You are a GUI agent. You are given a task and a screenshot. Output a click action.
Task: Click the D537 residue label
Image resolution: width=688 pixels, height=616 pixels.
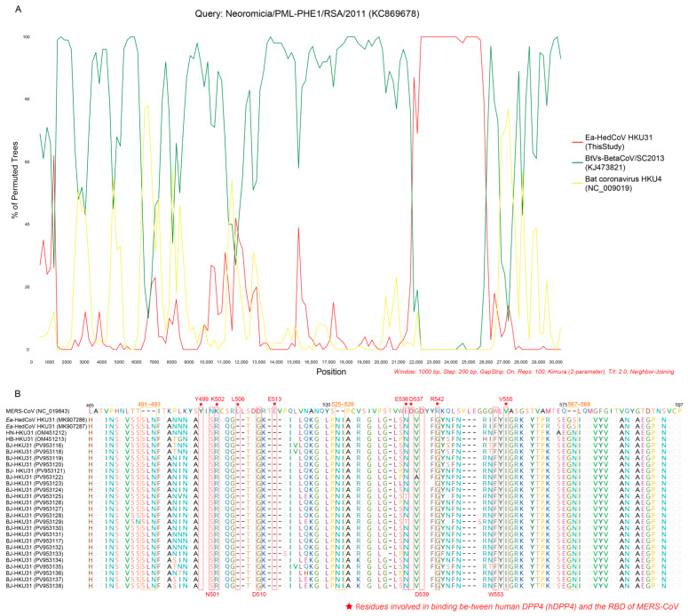click(x=416, y=399)
